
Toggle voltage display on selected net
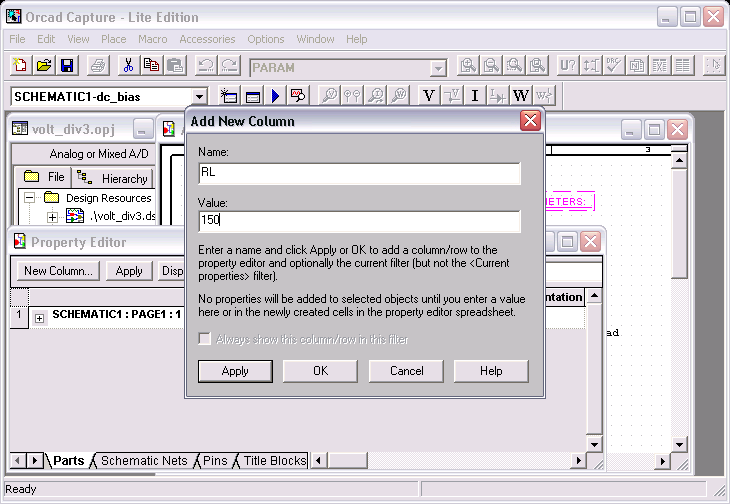pos(452,95)
